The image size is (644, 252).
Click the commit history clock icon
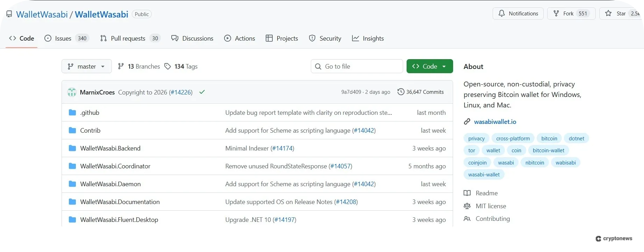(x=401, y=92)
